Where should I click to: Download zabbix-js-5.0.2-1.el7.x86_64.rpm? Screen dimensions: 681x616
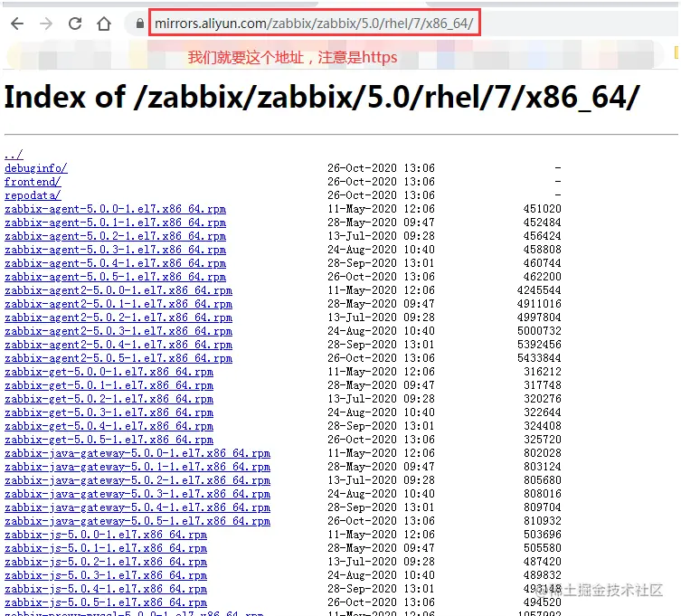tap(106, 561)
